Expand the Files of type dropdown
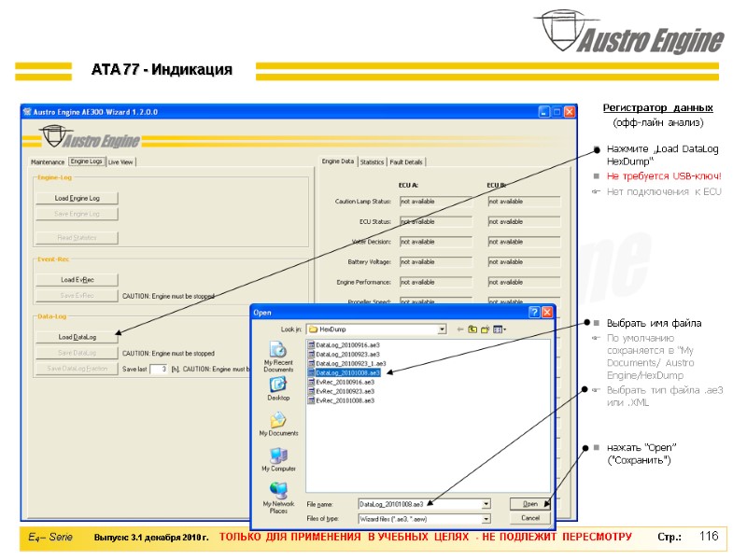 click(x=486, y=519)
